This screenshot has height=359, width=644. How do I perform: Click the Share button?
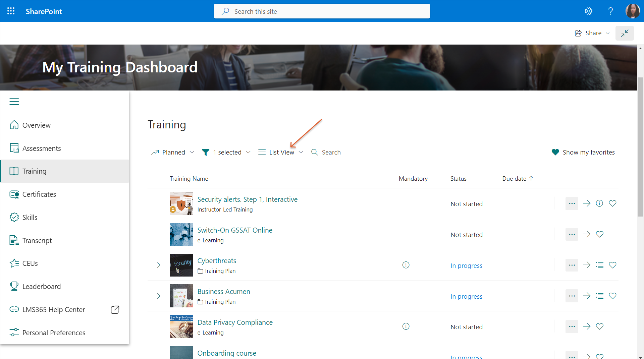(592, 33)
